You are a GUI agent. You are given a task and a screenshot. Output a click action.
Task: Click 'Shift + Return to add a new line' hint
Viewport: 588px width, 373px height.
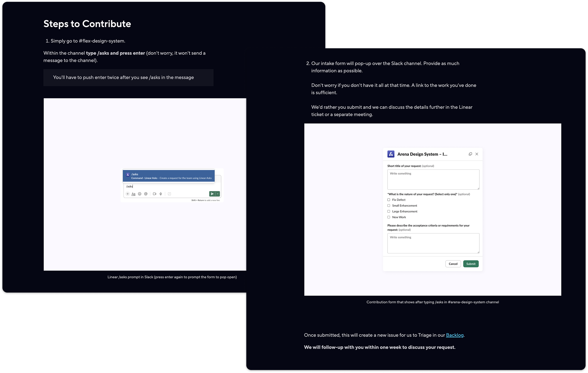point(206,200)
